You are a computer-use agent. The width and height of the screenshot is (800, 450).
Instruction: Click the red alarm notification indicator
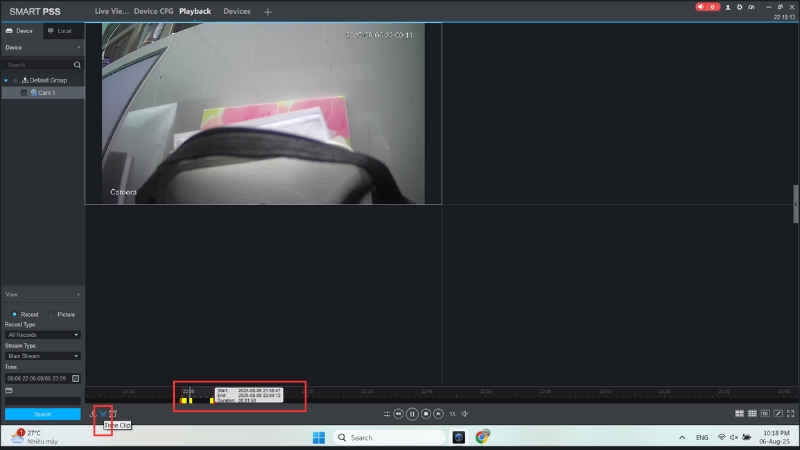point(708,7)
